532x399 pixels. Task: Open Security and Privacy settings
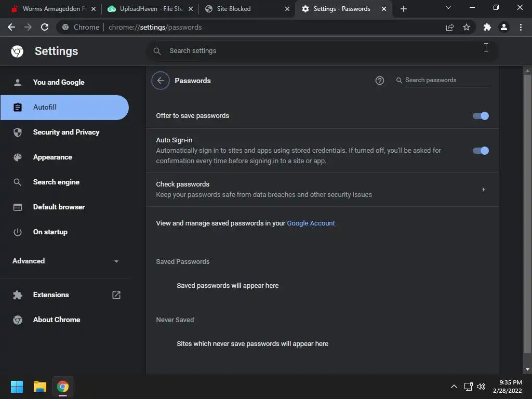[x=64, y=132]
